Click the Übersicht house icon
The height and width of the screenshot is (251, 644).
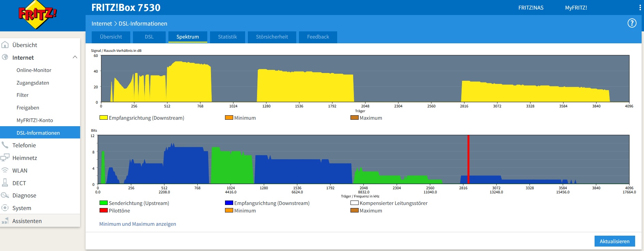tap(5, 45)
